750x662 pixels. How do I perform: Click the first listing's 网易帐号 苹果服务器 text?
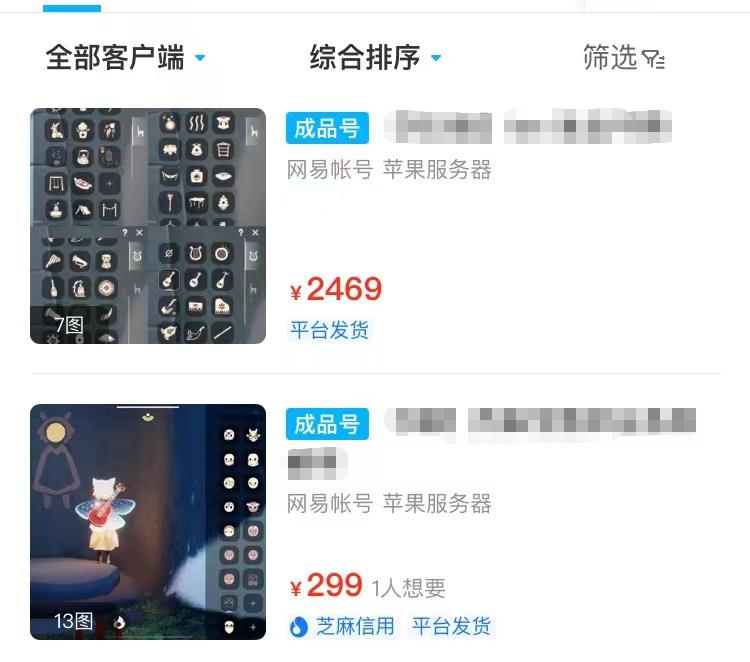389,170
